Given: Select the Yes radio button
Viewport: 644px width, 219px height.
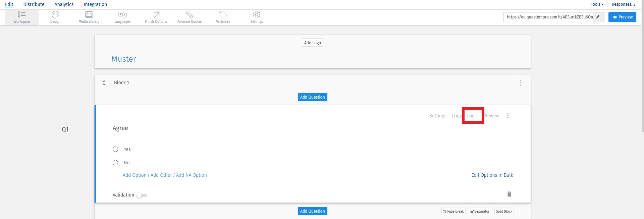Looking at the screenshot, I should tap(115, 149).
